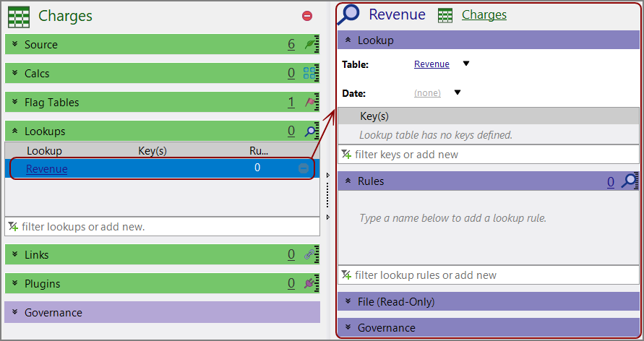Click the flag icon in Flag Tables header
Viewport: 644px width, 341px height.
[309, 102]
